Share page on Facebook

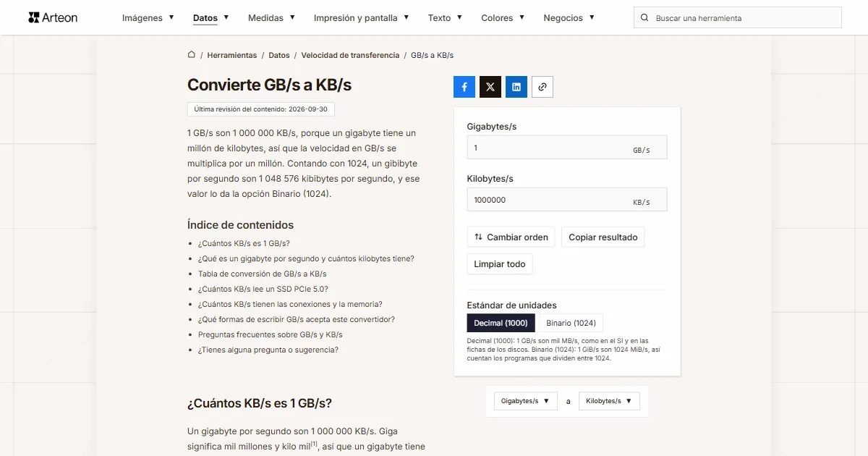click(464, 87)
